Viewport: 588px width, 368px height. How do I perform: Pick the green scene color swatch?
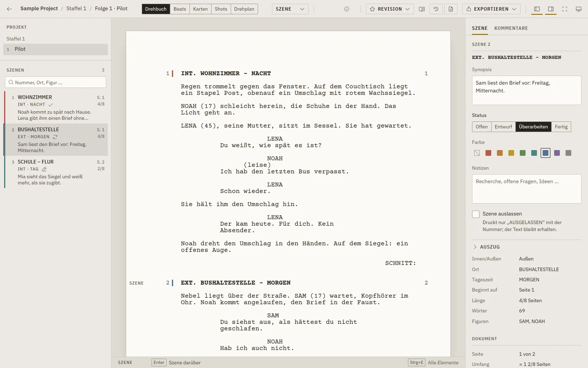(x=523, y=153)
